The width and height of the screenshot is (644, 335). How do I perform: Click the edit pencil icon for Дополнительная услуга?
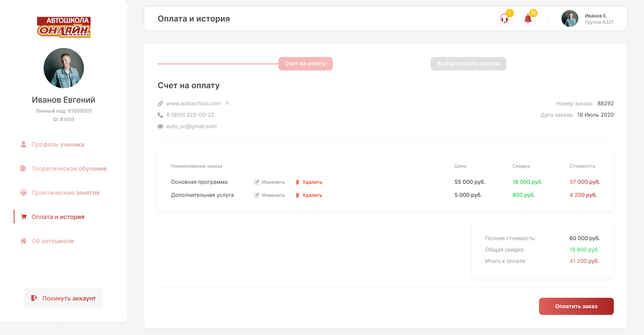257,195
